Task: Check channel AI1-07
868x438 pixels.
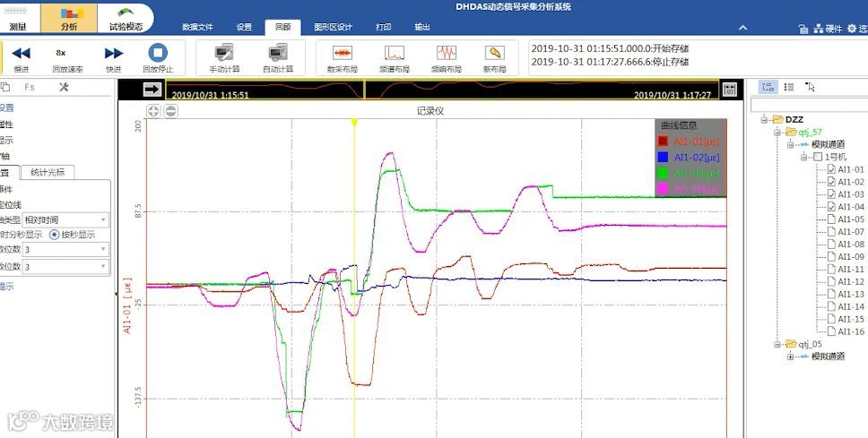Action: (831, 232)
